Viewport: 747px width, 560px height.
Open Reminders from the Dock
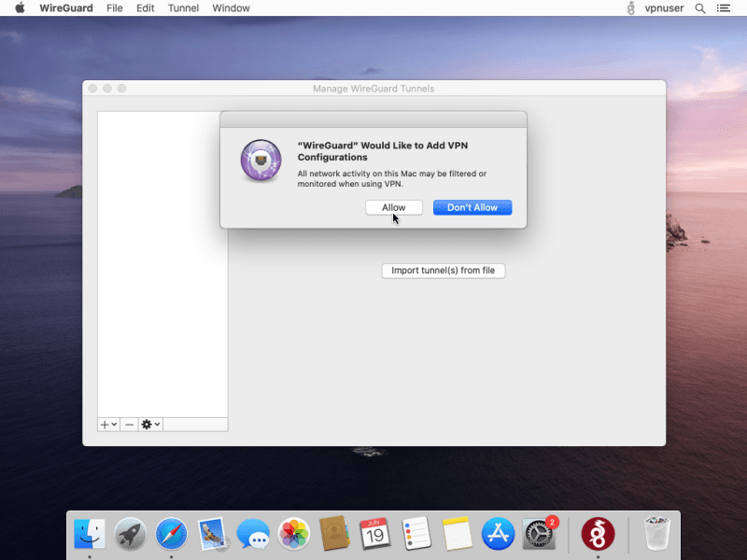[416, 534]
